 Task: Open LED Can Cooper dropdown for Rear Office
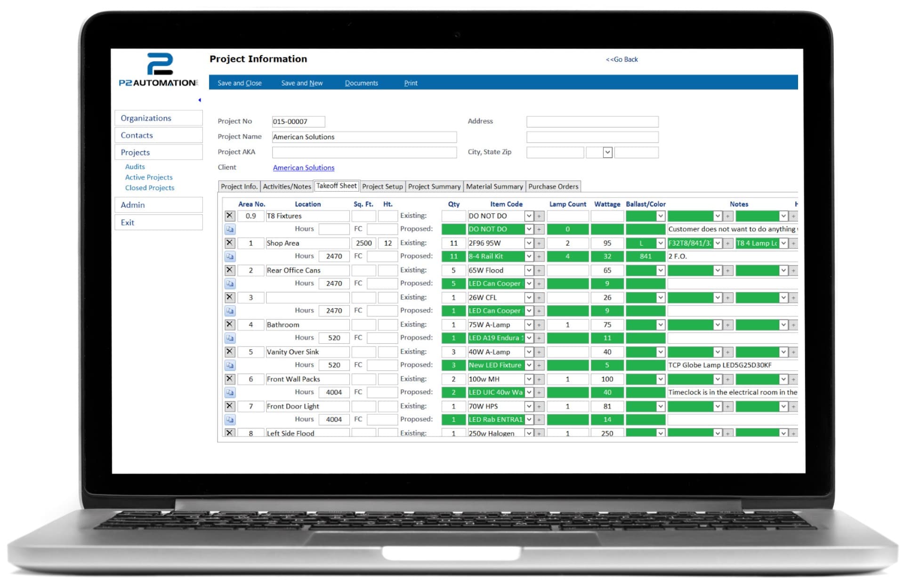[529, 284]
